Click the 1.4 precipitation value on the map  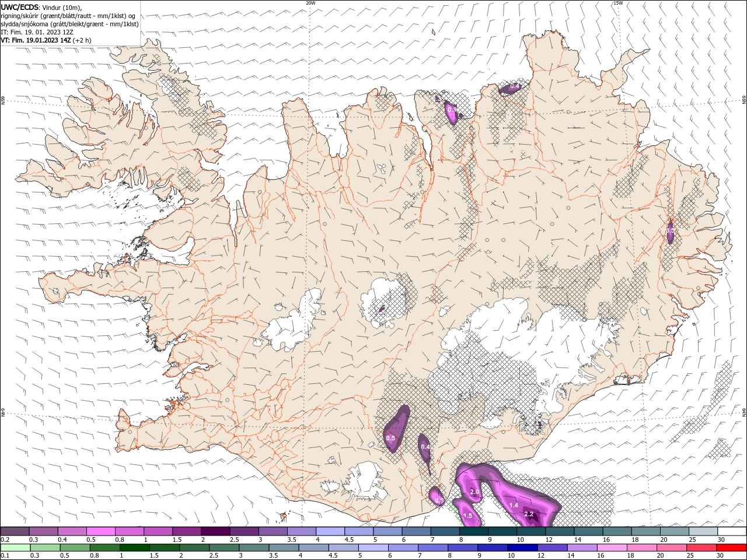pyautogui.click(x=514, y=505)
